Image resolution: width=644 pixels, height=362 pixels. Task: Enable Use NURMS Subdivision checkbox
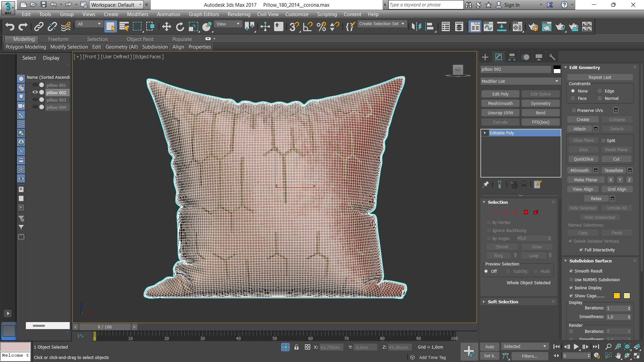571,280
